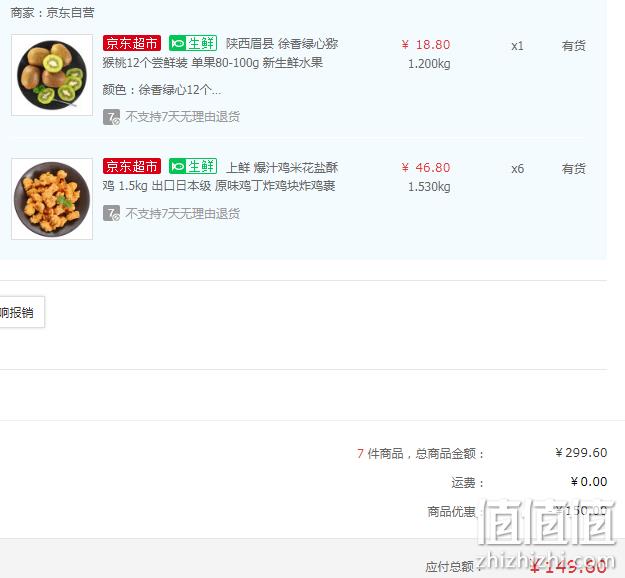
Task: Click the 生鲜 badge on chicken item
Action: click(x=193, y=166)
